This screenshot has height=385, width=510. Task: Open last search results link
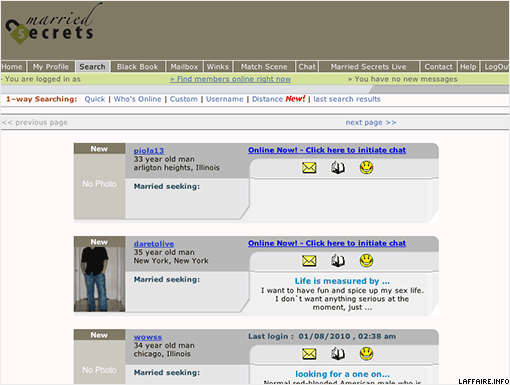[347, 99]
